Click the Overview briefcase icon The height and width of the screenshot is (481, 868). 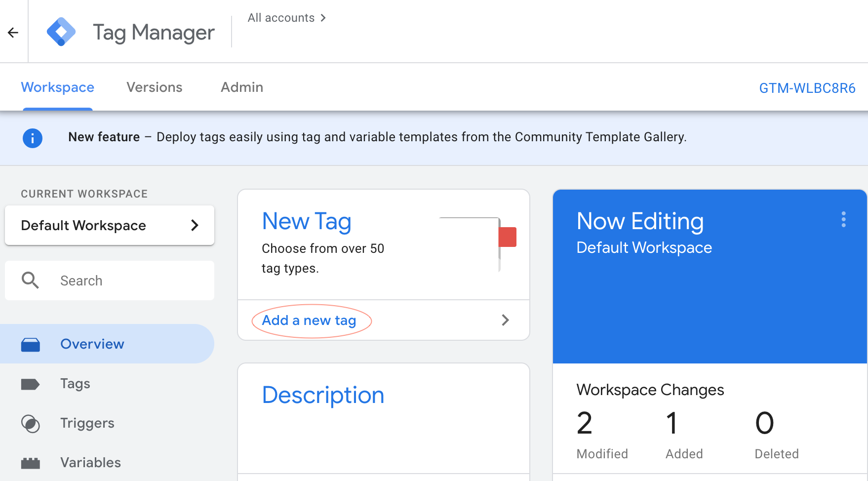[x=31, y=344]
